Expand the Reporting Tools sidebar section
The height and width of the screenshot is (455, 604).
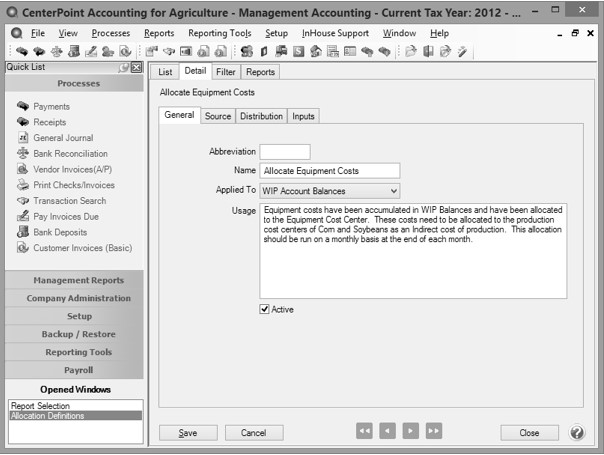click(x=74, y=352)
